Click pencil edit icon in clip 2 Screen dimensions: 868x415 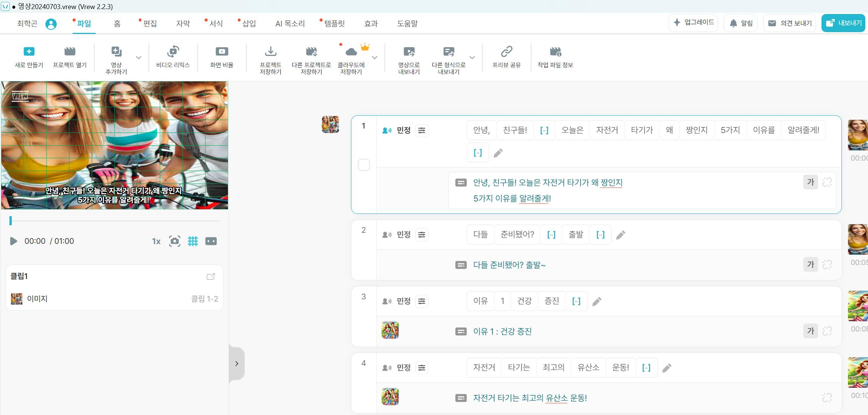[x=621, y=235]
